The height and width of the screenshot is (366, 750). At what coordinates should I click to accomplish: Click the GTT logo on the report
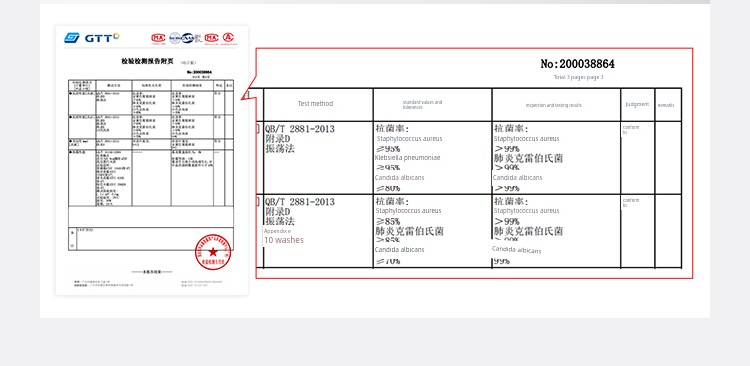pos(91,38)
